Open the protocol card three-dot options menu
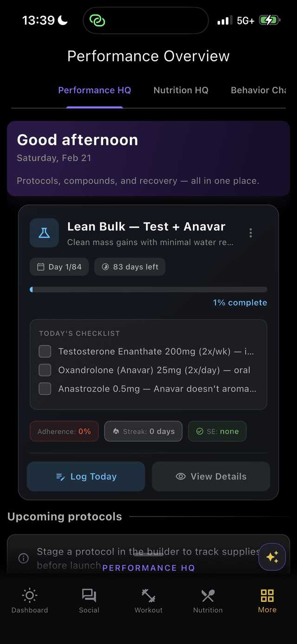Screen dimensions: 297x644 (251, 233)
